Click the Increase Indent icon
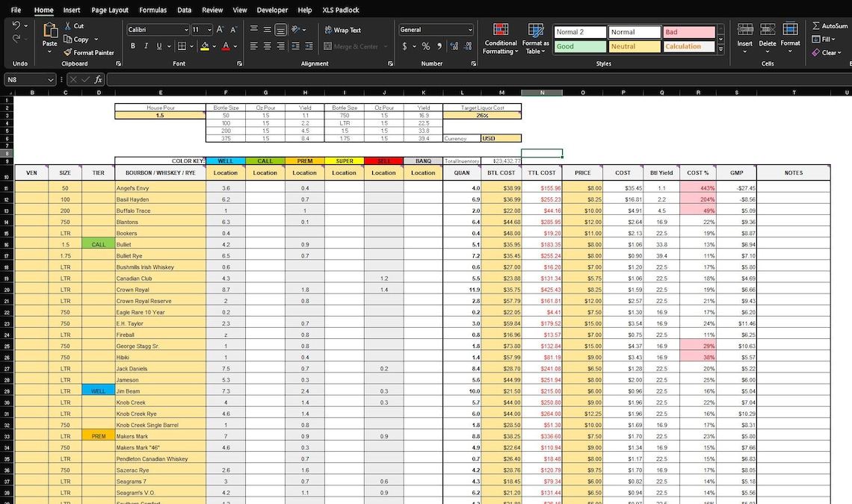Image resolution: width=852 pixels, height=504 pixels. coord(309,46)
